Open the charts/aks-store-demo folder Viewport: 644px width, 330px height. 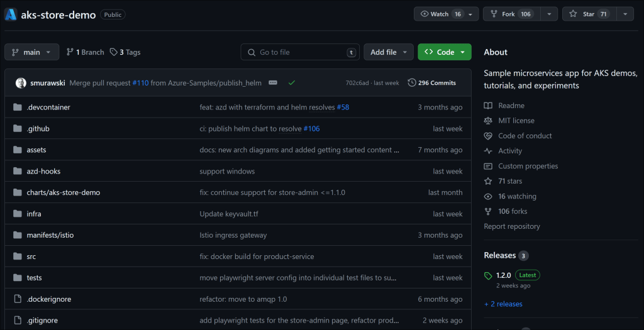click(63, 192)
